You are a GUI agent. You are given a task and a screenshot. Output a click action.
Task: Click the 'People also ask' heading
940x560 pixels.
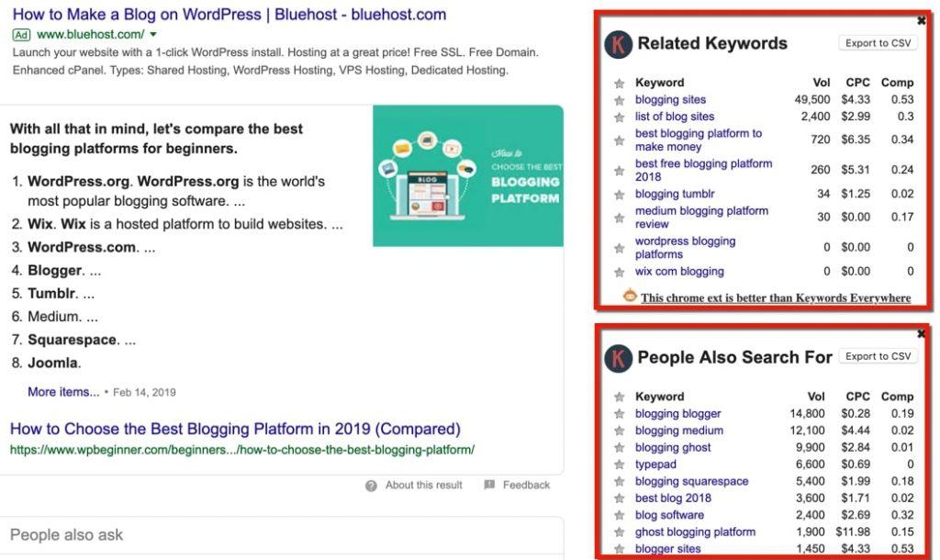[66, 535]
